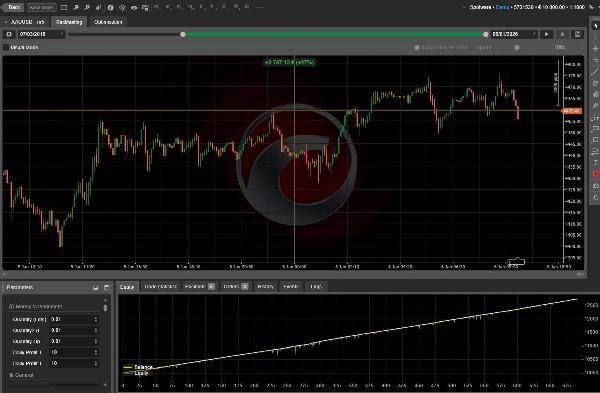Open the History tab
Screen dimensions: 600x393
point(266,287)
